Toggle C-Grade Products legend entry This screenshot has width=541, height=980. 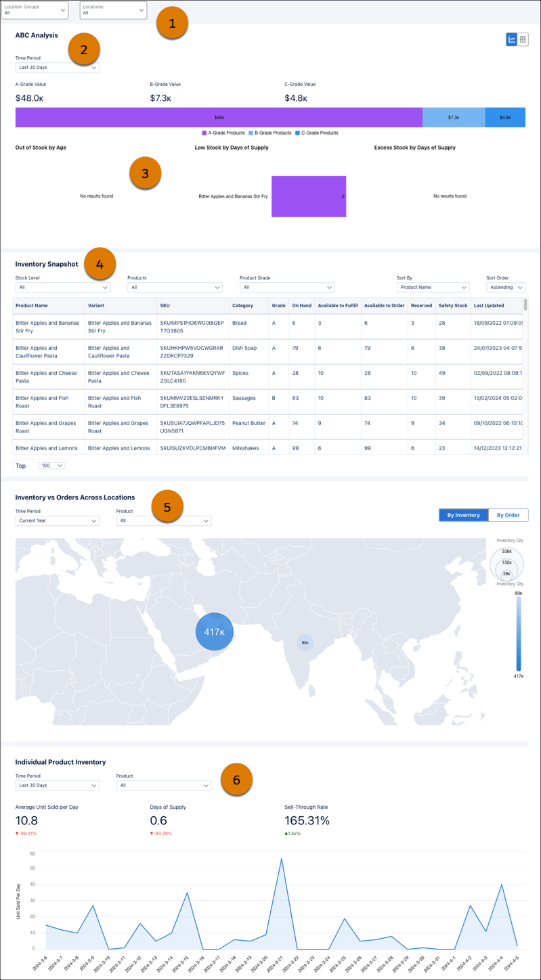(316, 133)
